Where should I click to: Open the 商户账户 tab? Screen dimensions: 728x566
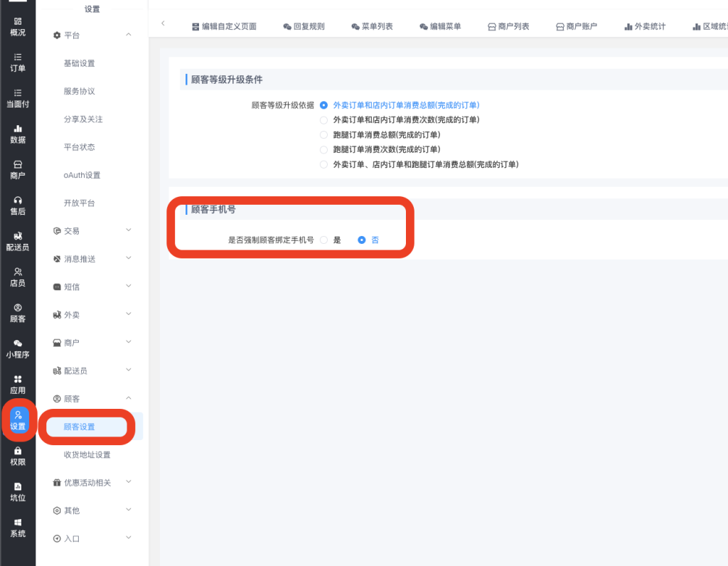pos(576,26)
